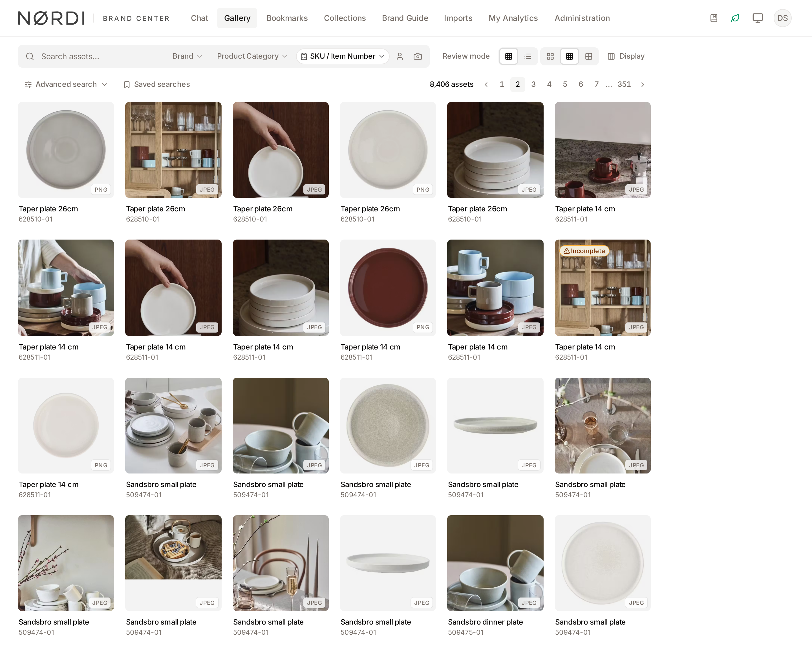Open the Bookmarks tab
The width and height of the screenshot is (812, 655).
tap(287, 18)
